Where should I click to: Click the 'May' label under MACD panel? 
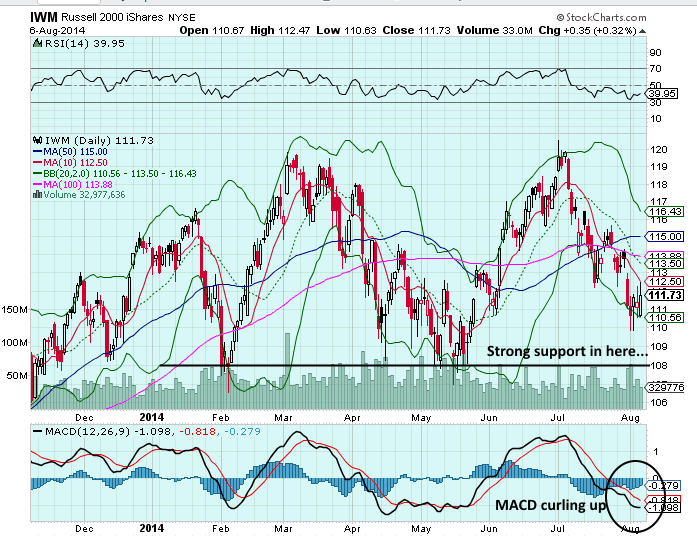[421, 529]
